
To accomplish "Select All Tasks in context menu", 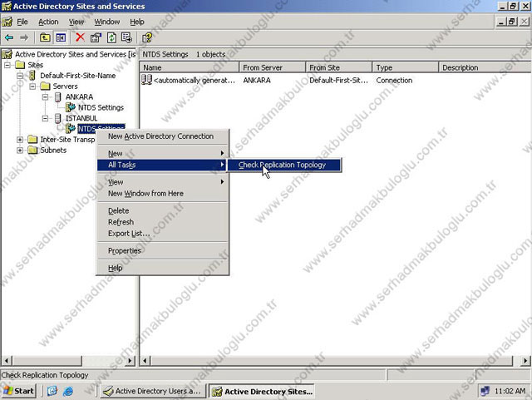I will [163, 165].
